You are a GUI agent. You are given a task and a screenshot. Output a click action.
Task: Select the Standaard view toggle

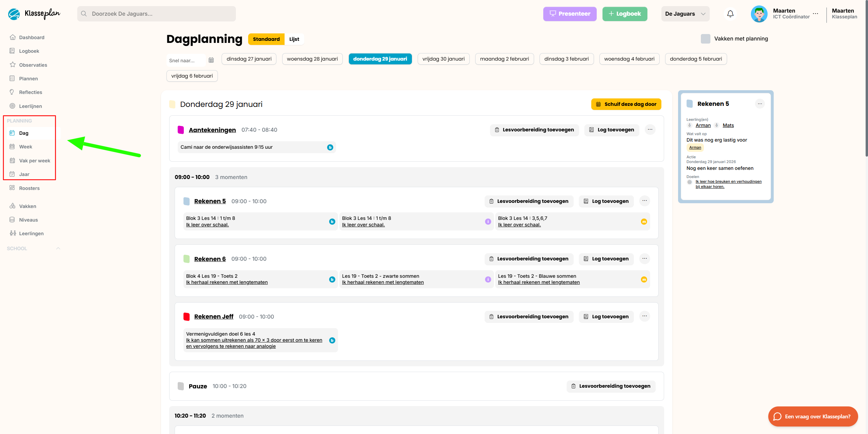point(266,39)
